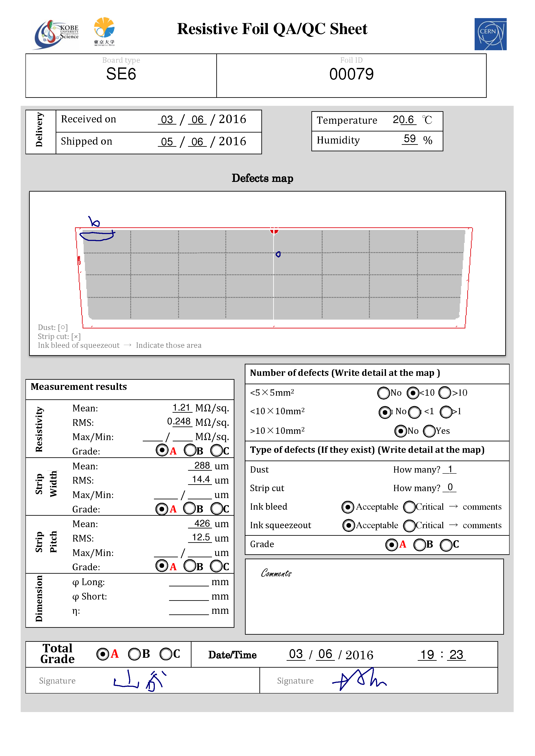Click the φ Long dimension field

click(189, 582)
